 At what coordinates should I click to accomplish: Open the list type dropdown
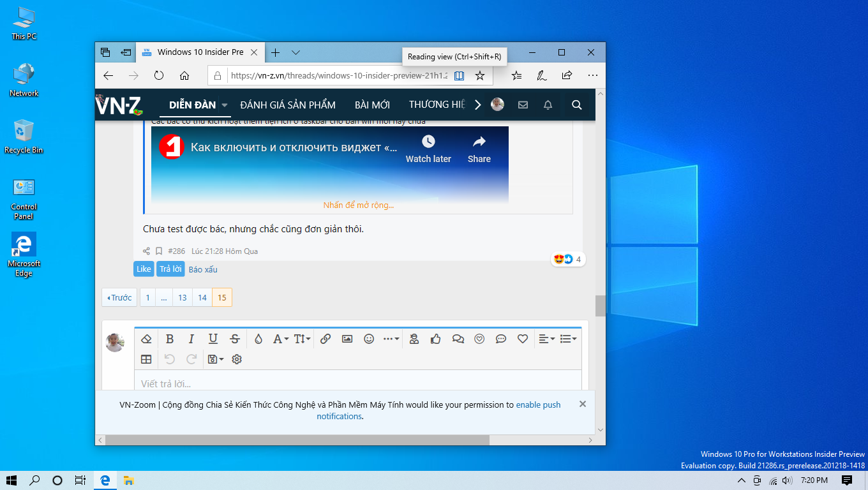[568, 339]
